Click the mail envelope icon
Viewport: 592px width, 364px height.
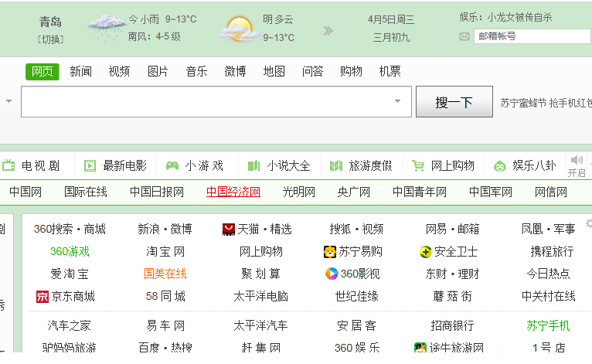click(x=464, y=36)
